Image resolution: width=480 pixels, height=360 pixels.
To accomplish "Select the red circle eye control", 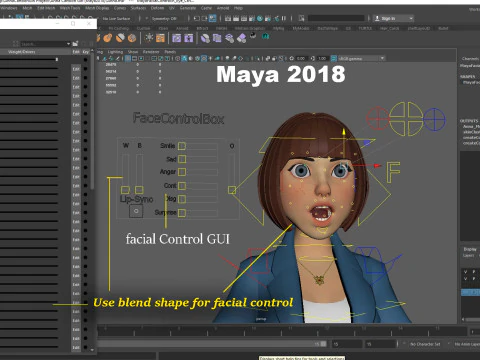I will point(378,118).
